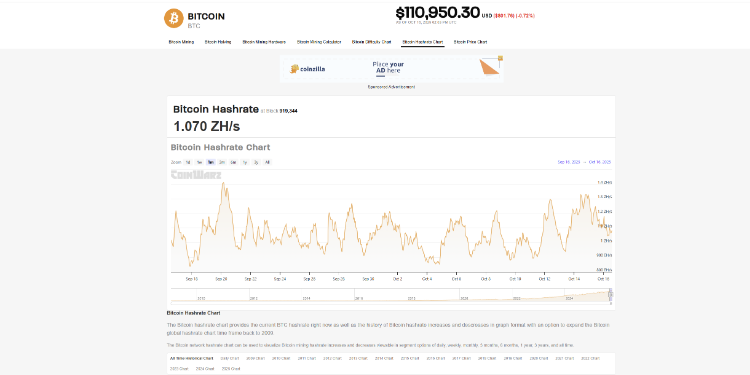This screenshot has width=750, height=375.
Task: Set chart zoom to 1d
Action: tap(188, 162)
